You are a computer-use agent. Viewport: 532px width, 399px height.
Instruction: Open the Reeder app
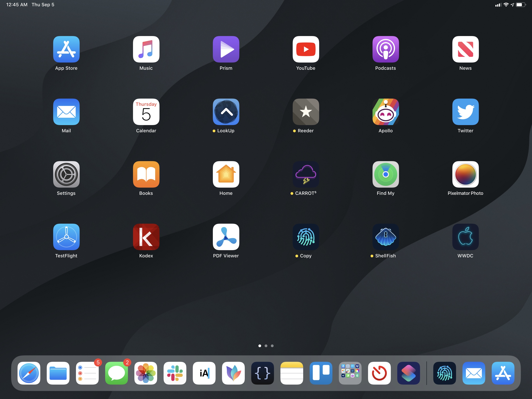306,112
